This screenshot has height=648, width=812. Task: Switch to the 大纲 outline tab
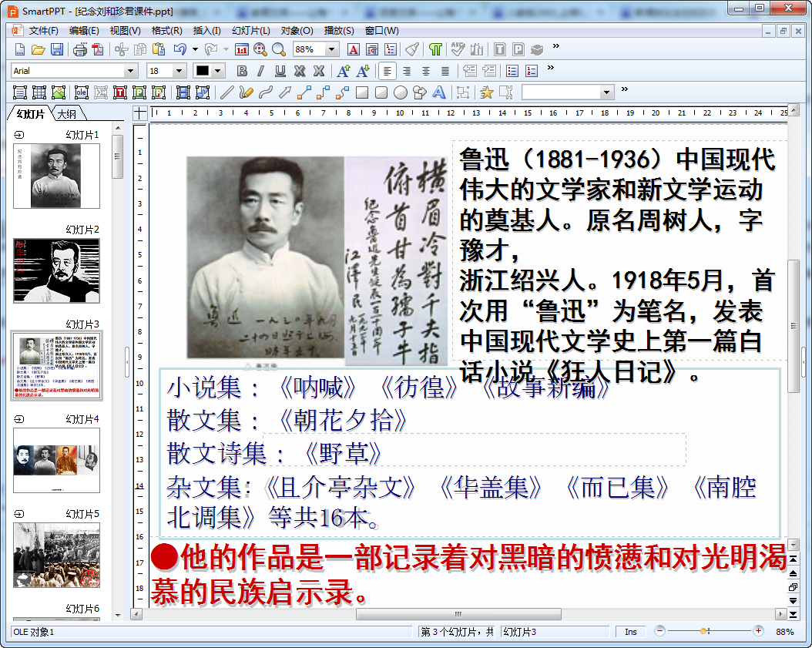click(67, 114)
